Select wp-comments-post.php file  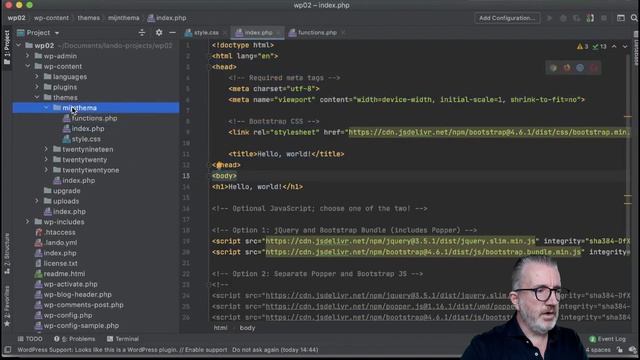pyautogui.click(x=83, y=305)
